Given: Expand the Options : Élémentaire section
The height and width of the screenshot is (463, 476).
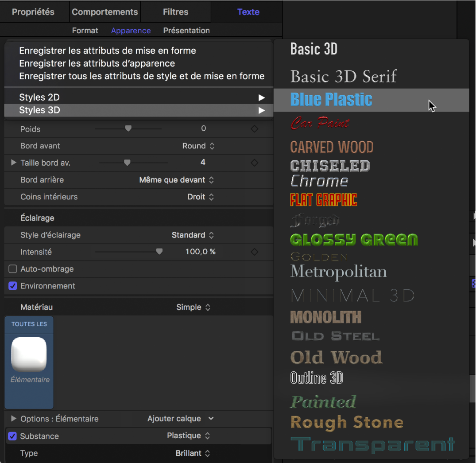Looking at the screenshot, I should (x=13, y=418).
